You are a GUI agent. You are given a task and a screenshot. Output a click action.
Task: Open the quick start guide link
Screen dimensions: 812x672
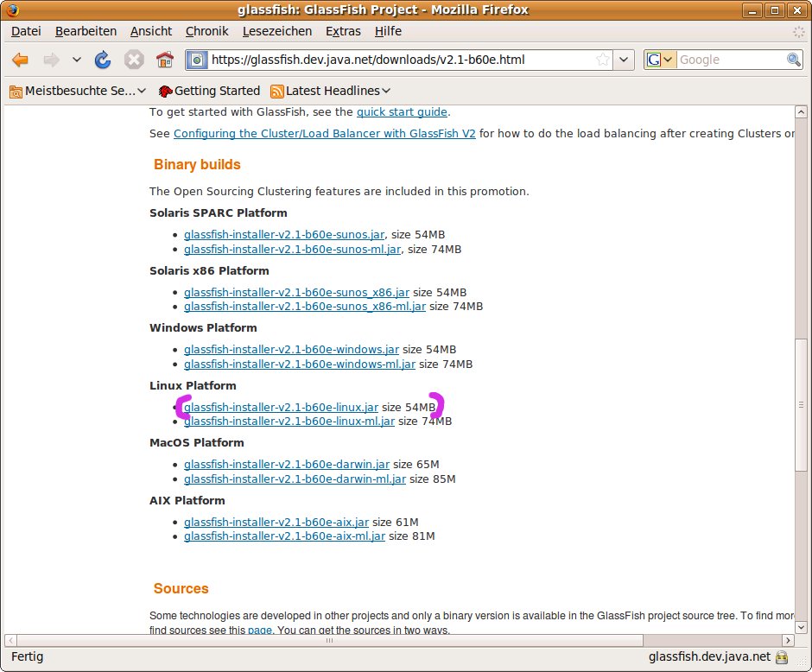[x=402, y=111]
